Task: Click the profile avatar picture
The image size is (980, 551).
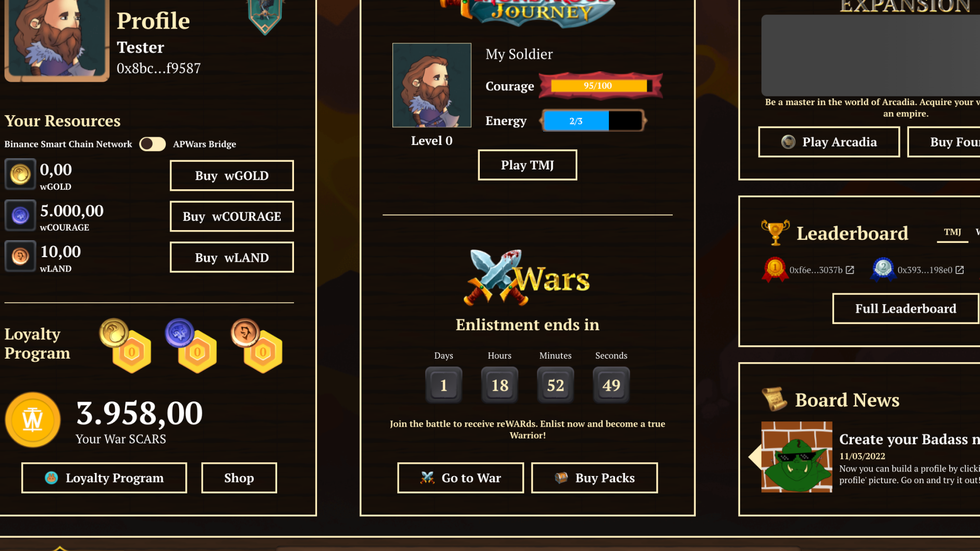Action: tap(57, 39)
